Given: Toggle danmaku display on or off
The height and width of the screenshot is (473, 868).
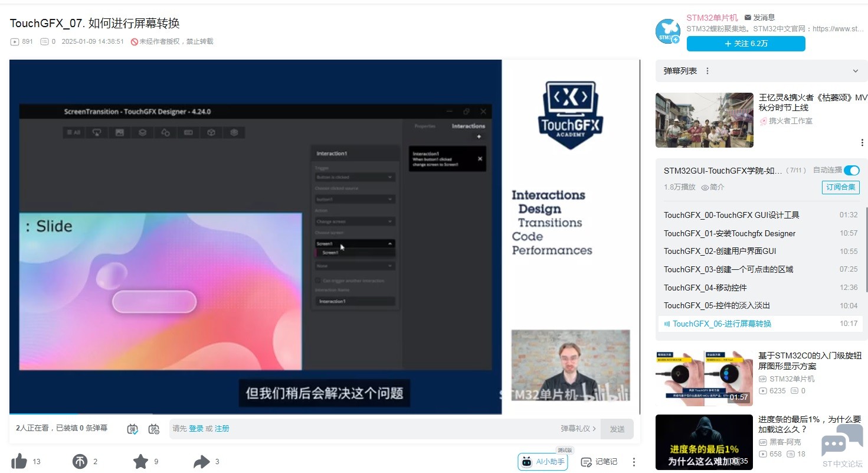Looking at the screenshot, I should click(133, 429).
